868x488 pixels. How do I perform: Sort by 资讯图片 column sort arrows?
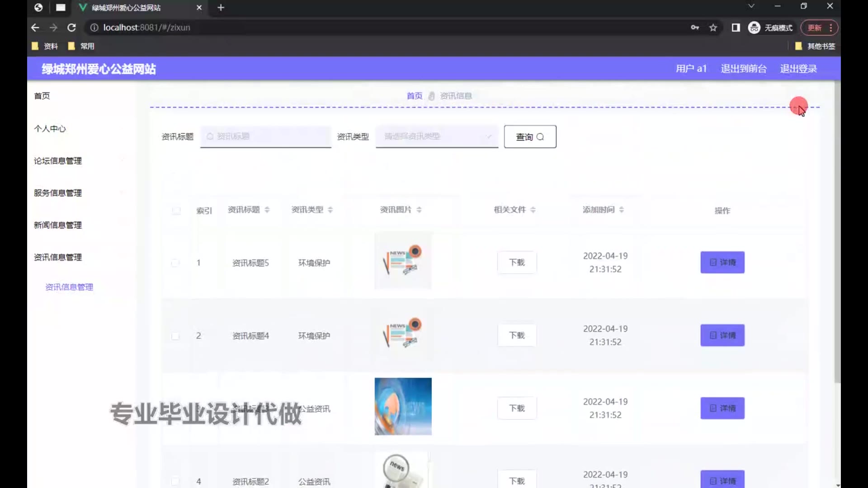pyautogui.click(x=419, y=210)
